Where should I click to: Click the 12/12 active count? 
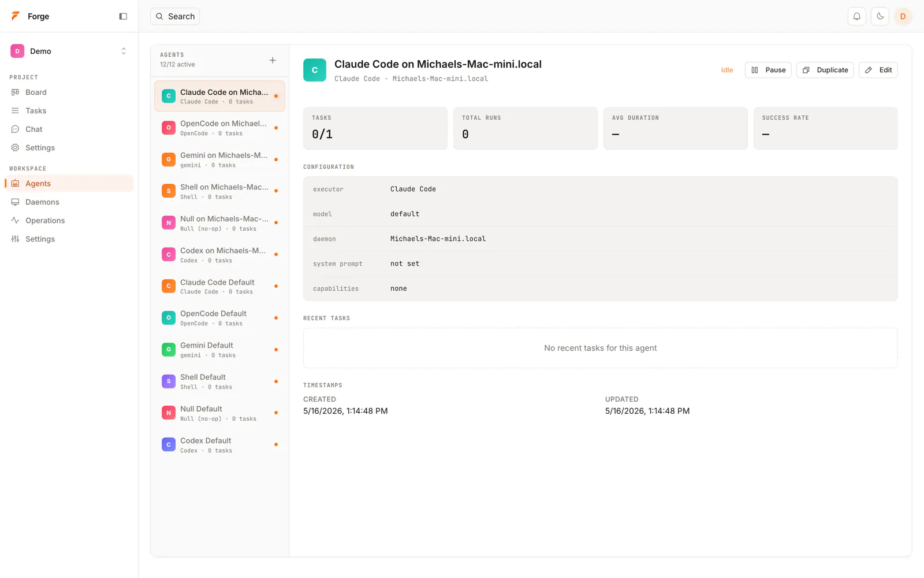177,64
